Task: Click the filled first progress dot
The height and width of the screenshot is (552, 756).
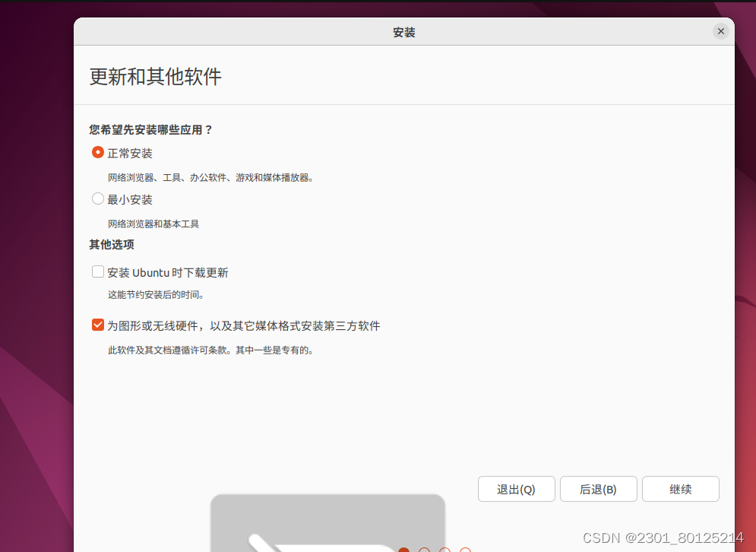Action: pyautogui.click(x=403, y=549)
